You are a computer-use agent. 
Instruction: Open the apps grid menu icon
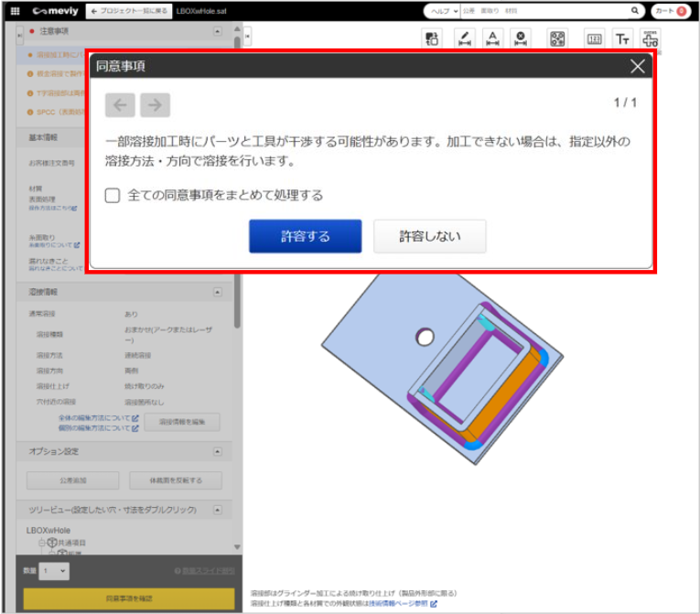15,11
